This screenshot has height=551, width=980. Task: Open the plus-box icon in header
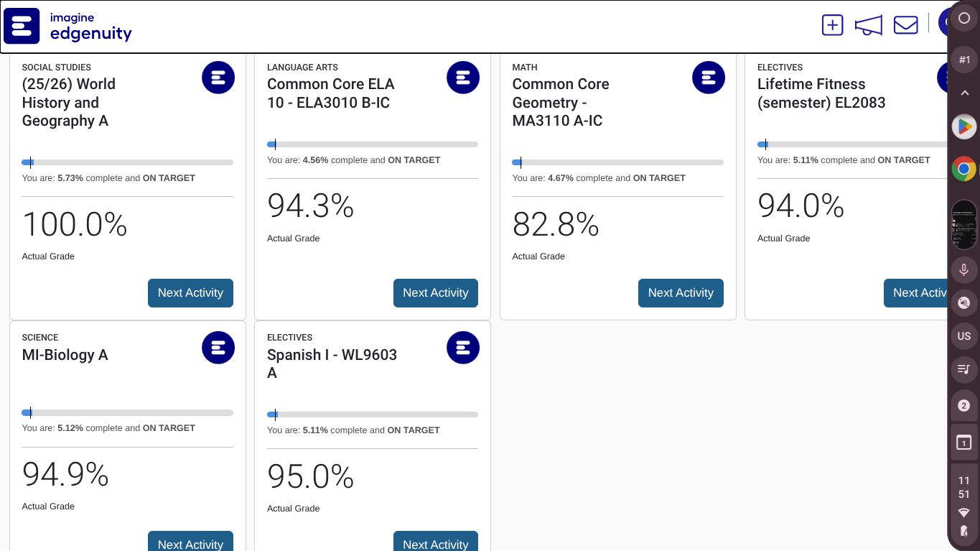[x=832, y=25]
